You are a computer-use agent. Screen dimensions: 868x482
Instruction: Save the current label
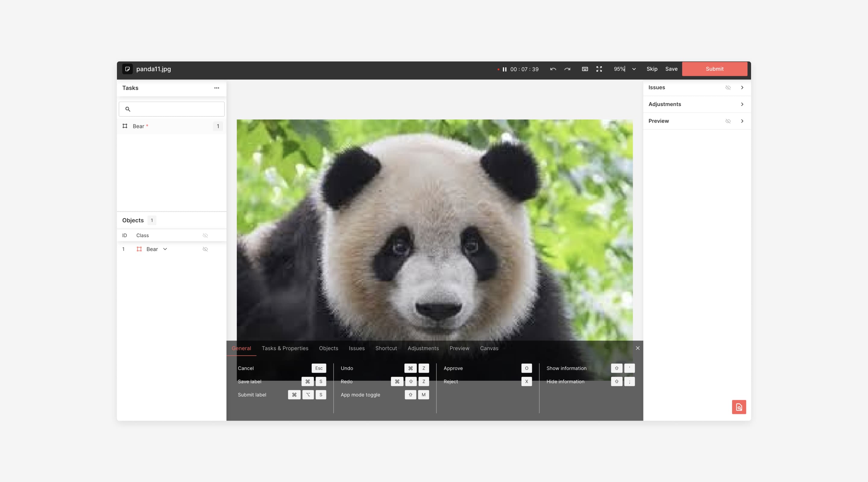coord(671,69)
